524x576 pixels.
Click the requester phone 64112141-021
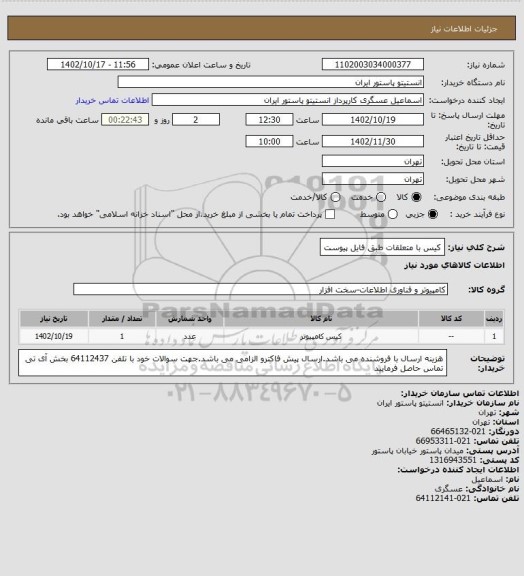pyautogui.click(x=443, y=498)
